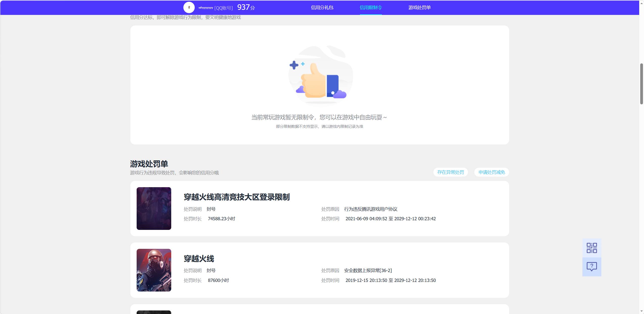Select time range starting 2021-06-09 04:09:52
Screen dimensions: 644x314
point(390,219)
